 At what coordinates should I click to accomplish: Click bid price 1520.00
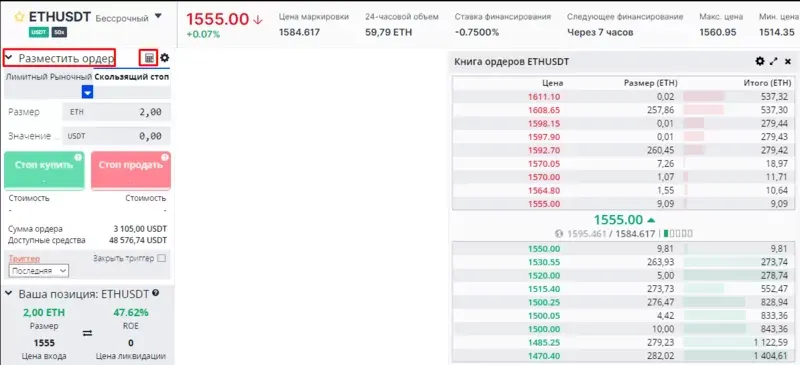click(544, 275)
